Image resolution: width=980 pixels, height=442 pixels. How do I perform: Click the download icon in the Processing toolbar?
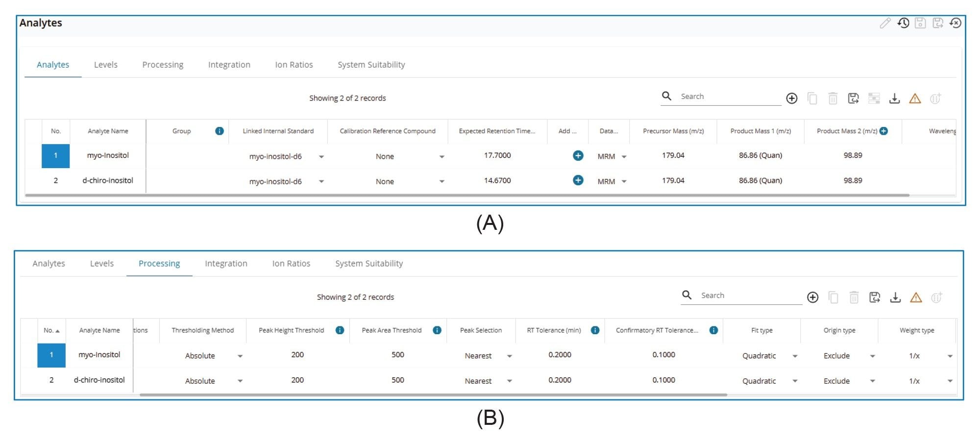895,297
